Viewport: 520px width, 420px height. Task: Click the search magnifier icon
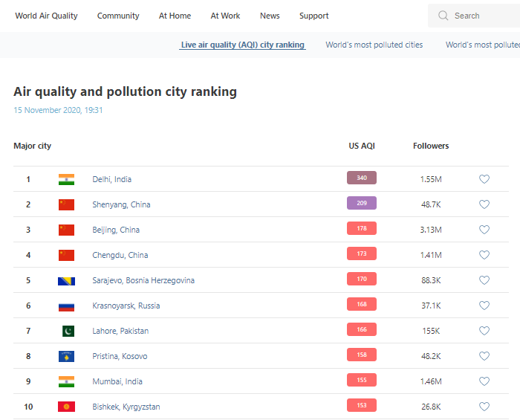(x=443, y=16)
